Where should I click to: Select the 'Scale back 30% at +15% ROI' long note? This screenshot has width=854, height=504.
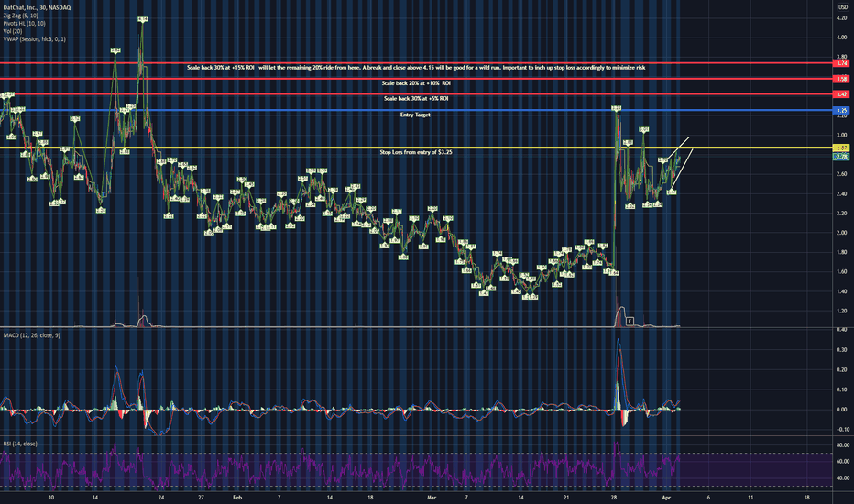point(416,68)
